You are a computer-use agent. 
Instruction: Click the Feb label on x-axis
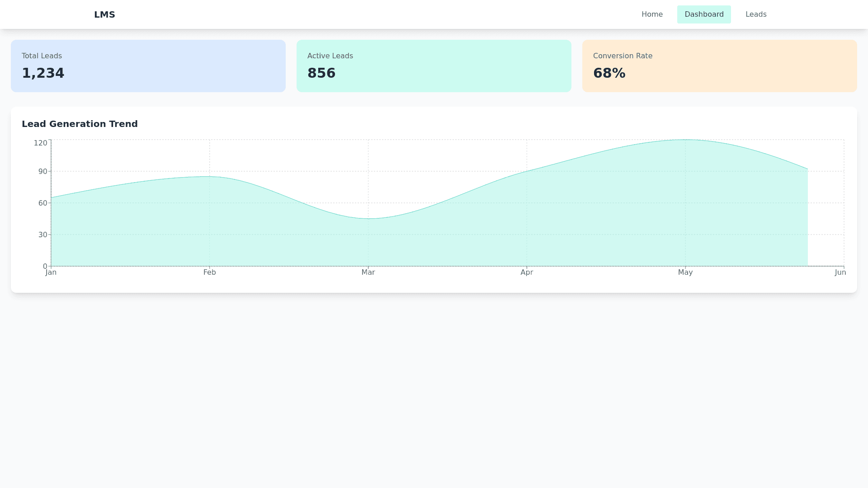pos(209,272)
